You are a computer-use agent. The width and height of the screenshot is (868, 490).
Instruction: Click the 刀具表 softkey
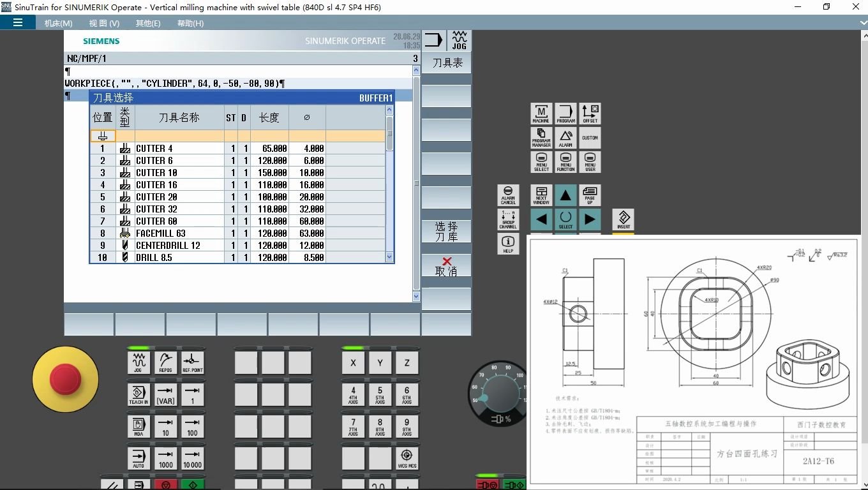coord(447,63)
